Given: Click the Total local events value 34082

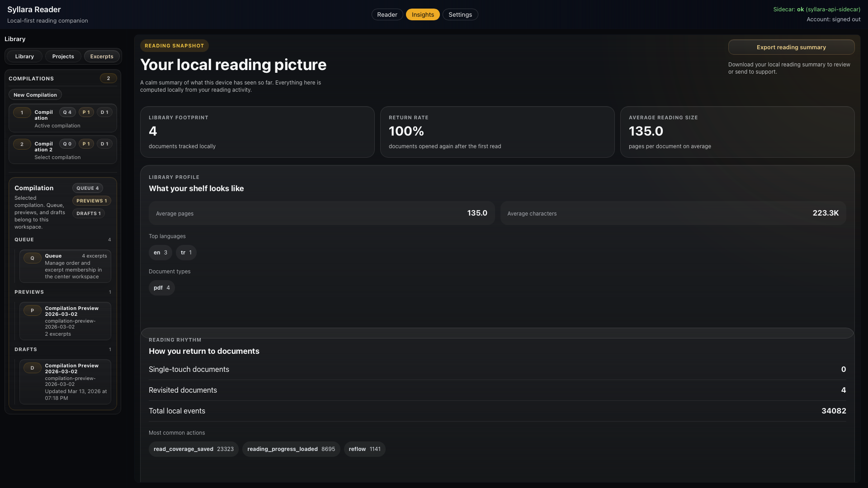Looking at the screenshot, I should (834, 411).
